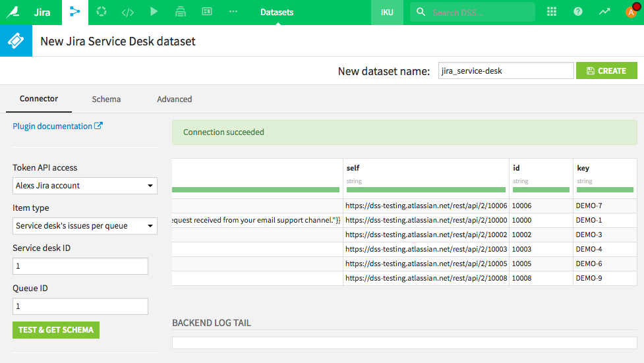Image resolution: width=644 pixels, height=363 pixels.
Task: Click the id cell 10003
Action: click(541, 249)
